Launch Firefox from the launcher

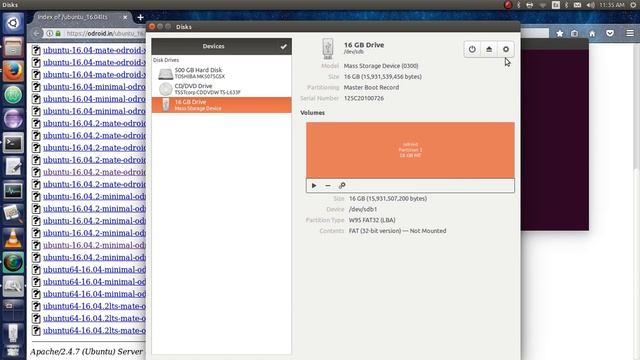13,71
